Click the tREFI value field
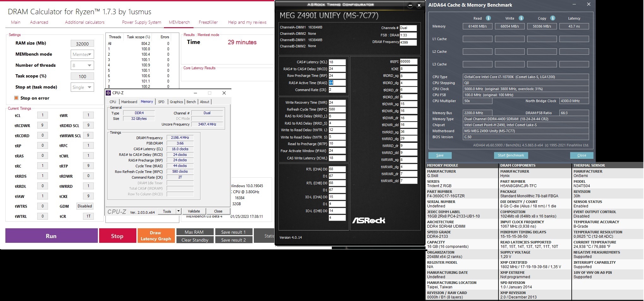The height and width of the screenshot is (301, 644). pos(408,62)
